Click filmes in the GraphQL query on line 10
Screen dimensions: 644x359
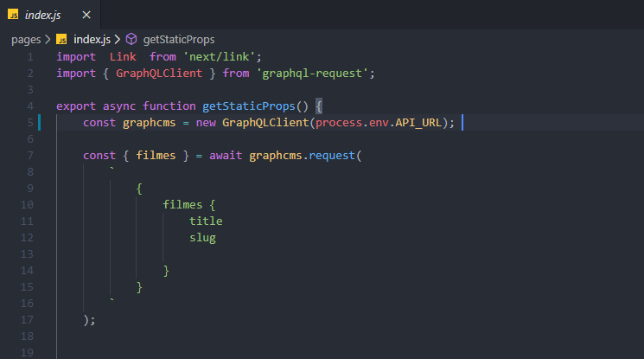point(182,205)
